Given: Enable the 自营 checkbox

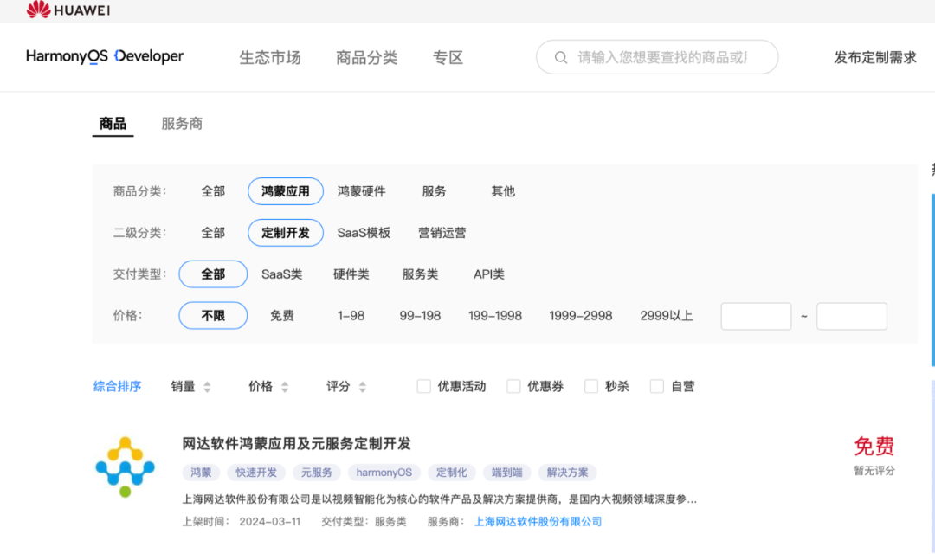Looking at the screenshot, I should click(656, 386).
